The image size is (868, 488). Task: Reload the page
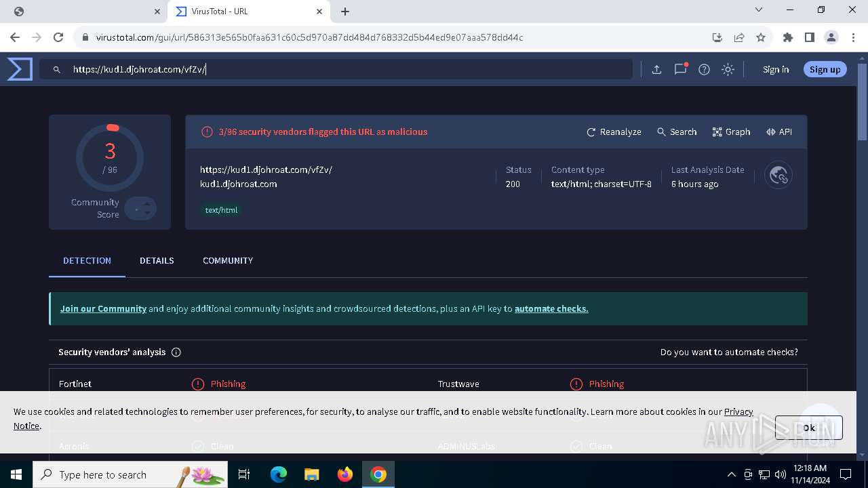click(x=58, y=37)
